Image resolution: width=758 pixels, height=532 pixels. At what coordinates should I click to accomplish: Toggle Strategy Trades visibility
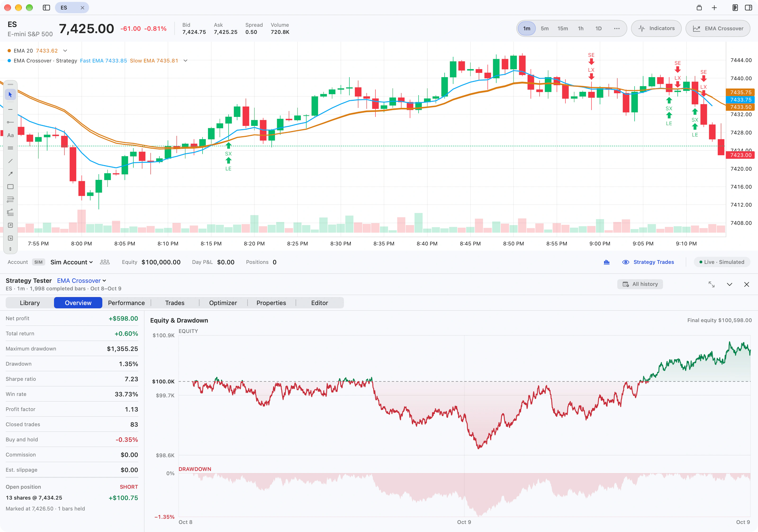point(648,262)
